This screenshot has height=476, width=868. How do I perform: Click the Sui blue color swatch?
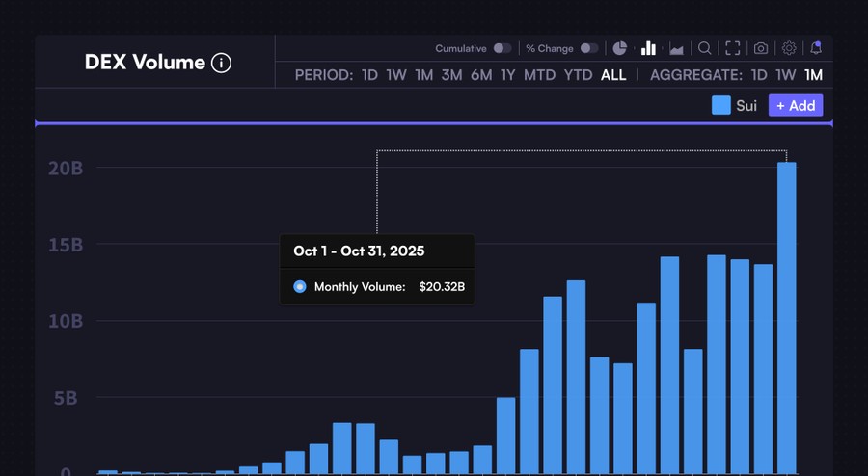click(720, 105)
